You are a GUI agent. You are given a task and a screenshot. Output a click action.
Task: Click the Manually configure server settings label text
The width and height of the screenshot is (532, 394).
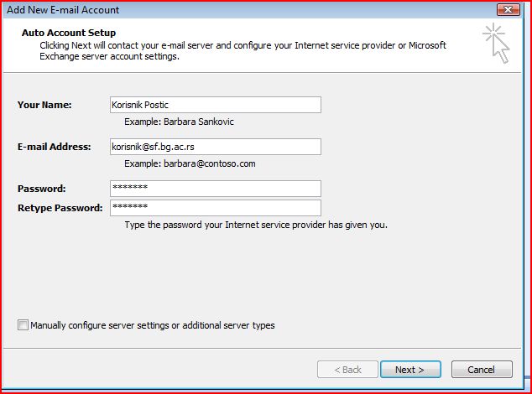(153, 325)
